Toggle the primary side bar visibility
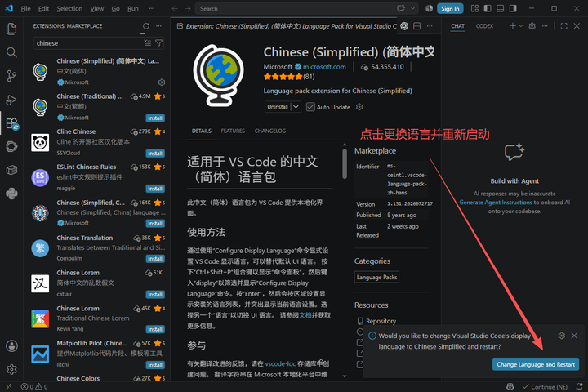Viewport: 588px width, 392px height. 488,8
